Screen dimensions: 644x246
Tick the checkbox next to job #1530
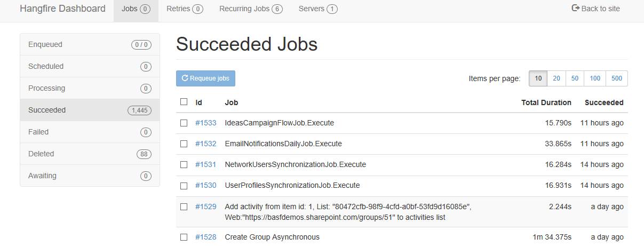(184, 186)
